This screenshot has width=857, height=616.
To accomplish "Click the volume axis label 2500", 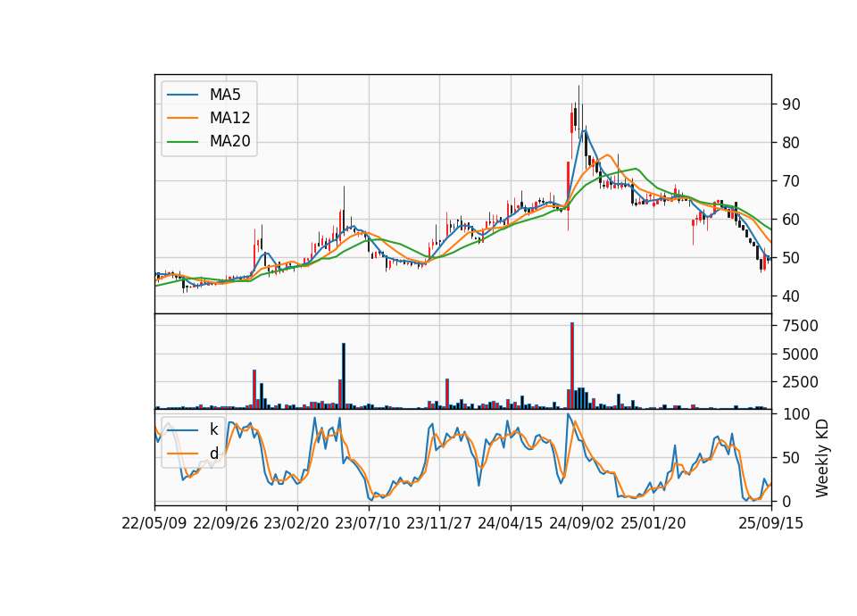I will click(x=800, y=382).
